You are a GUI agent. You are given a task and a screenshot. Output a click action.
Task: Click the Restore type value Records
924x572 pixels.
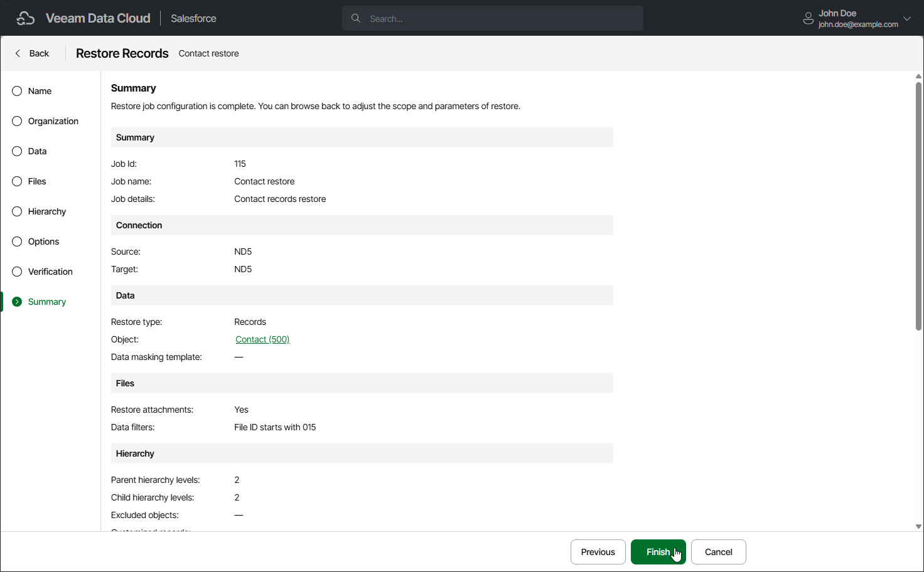tap(250, 322)
